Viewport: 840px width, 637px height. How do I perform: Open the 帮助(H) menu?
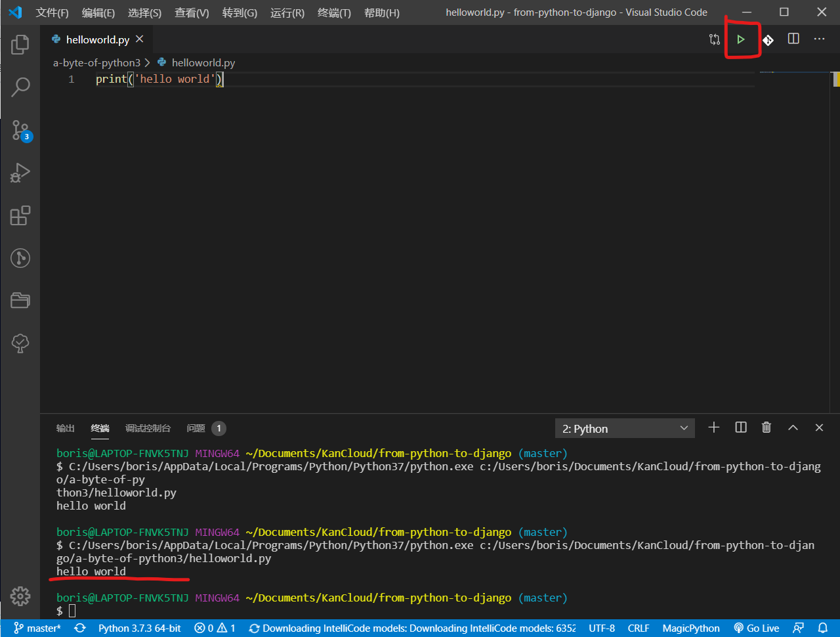click(x=382, y=12)
